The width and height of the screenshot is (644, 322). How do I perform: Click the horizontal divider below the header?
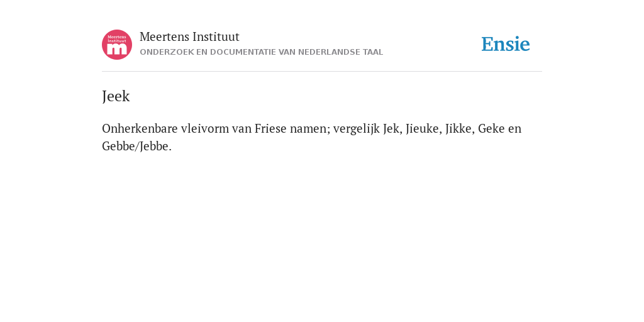[322, 72]
